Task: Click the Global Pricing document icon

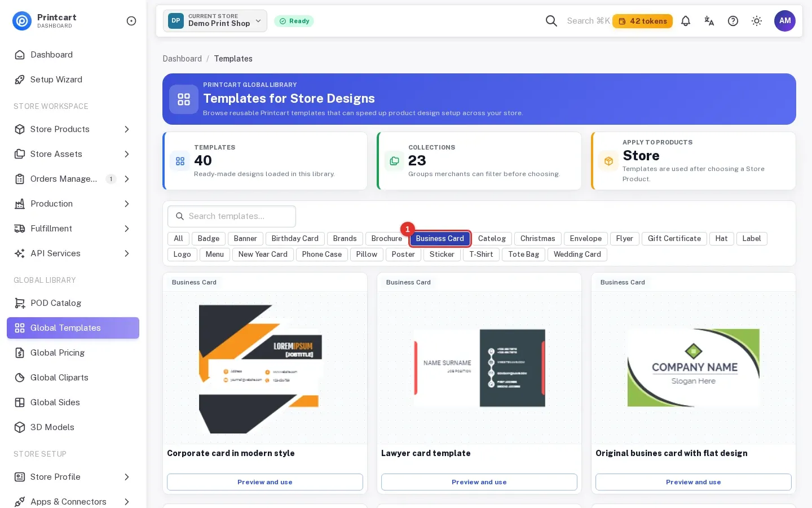Action: pyautogui.click(x=20, y=353)
